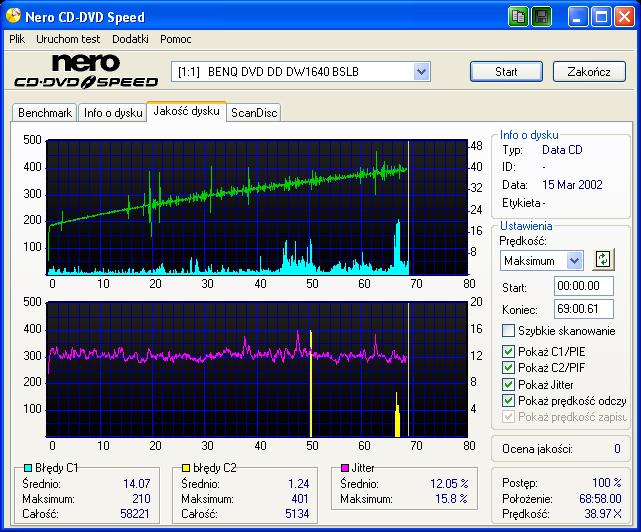Click the Start time input field

(584, 286)
